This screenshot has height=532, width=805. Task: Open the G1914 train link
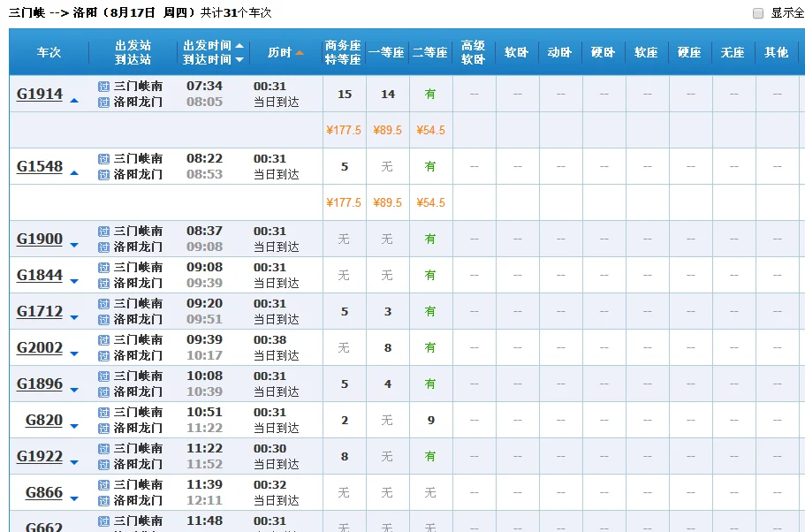pos(39,94)
